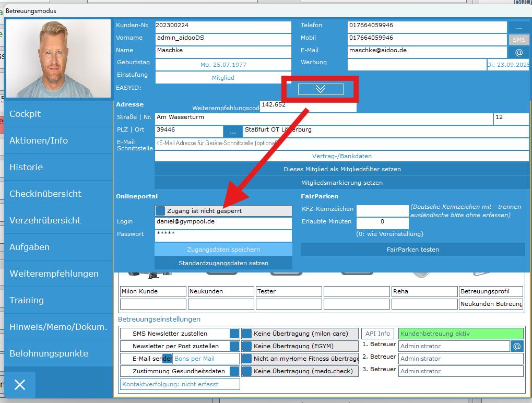Click the PLZ field 39446

pyautogui.click(x=189, y=131)
